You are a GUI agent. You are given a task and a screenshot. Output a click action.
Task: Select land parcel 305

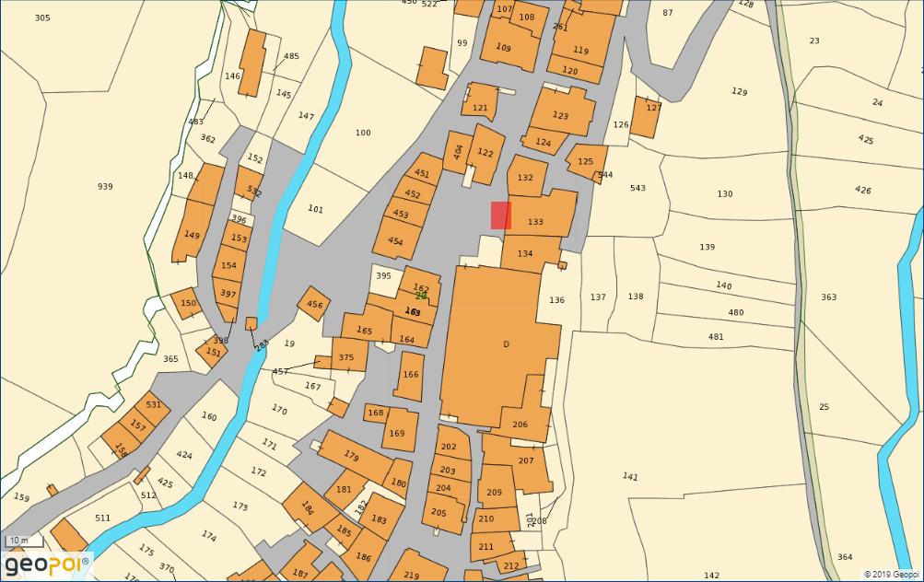[42, 18]
